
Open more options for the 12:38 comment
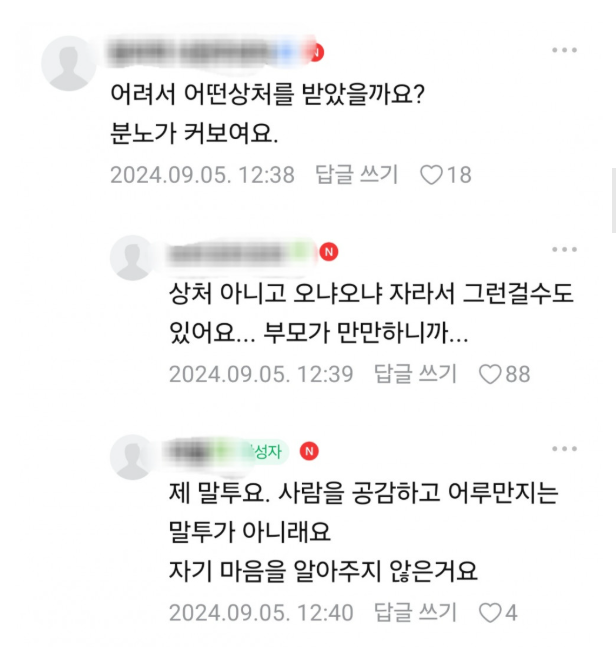[x=564, y=50]
